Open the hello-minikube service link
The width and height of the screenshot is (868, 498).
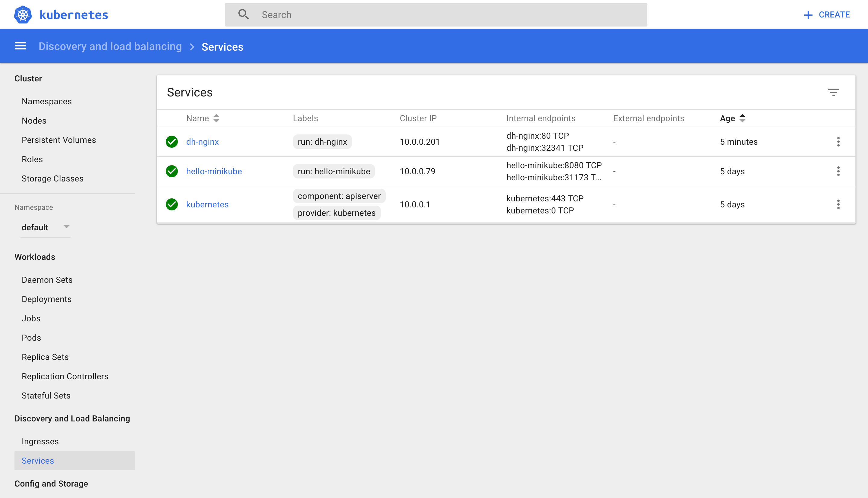coord(214,171)
